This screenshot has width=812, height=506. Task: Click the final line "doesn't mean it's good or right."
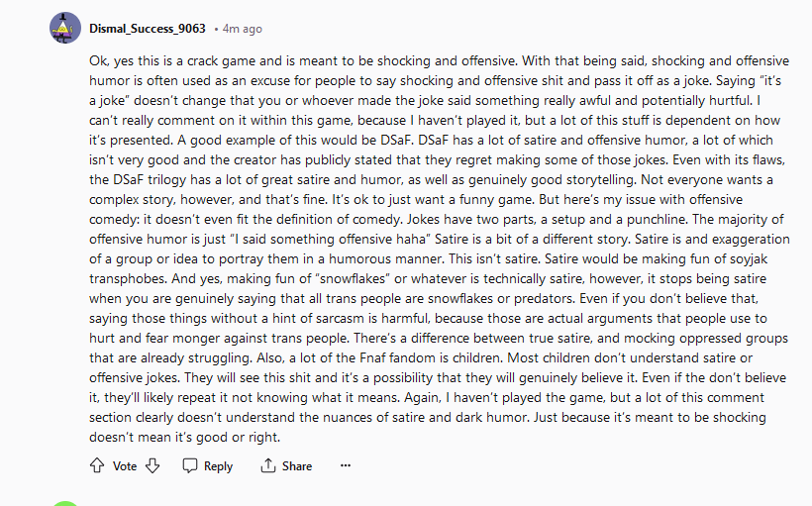tap(184, 437)
